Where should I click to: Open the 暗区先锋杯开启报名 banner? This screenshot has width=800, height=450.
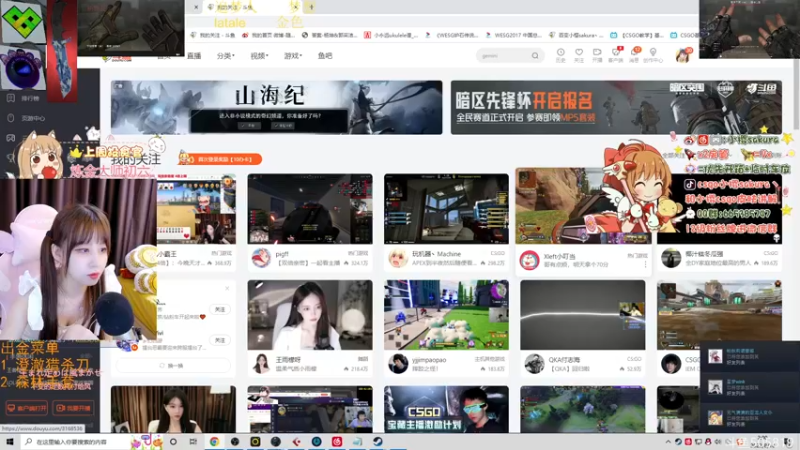point(616,108)
